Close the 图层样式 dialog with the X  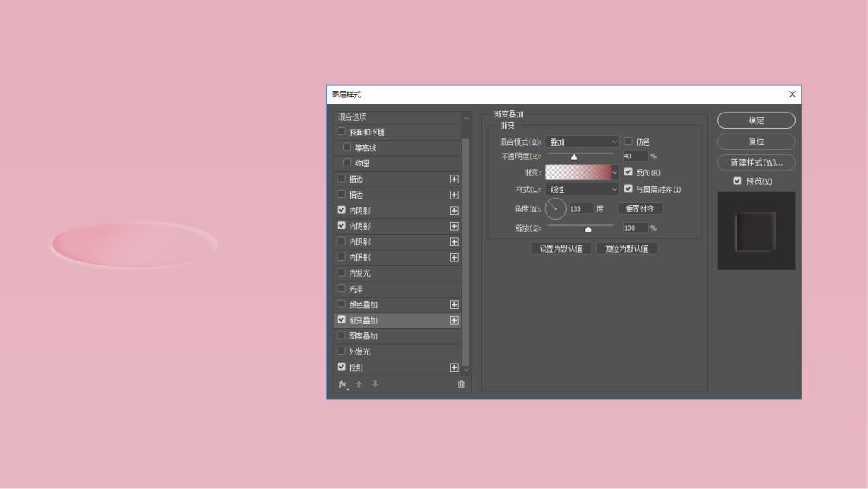pyautogui.click(x=792, y=94)
